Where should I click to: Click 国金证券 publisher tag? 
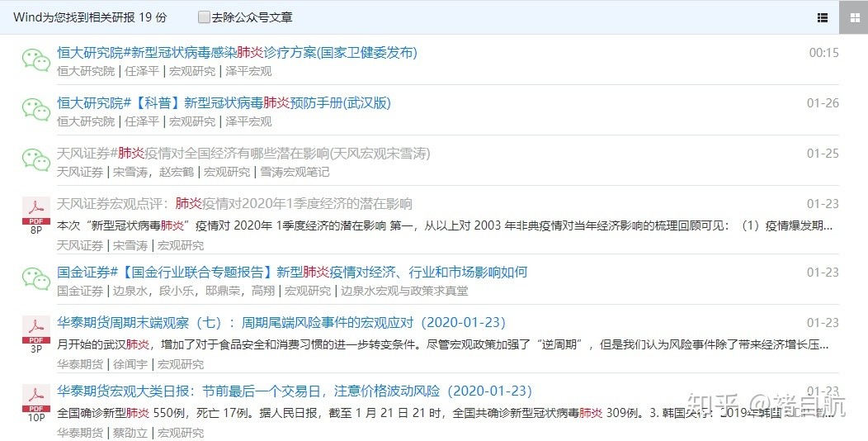(80, 291)
